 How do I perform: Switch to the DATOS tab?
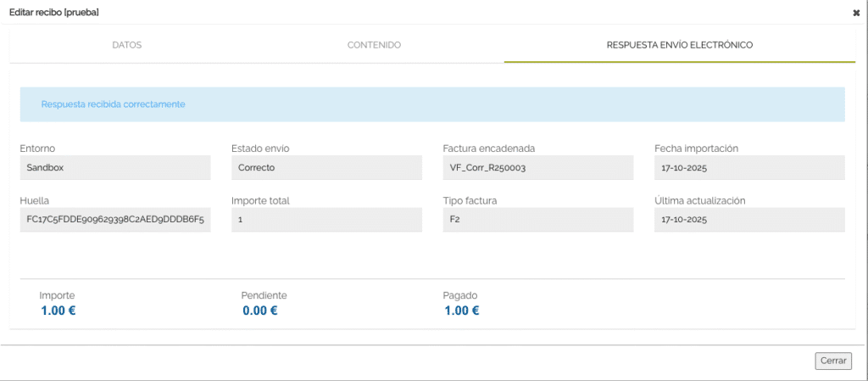(127, 45)
